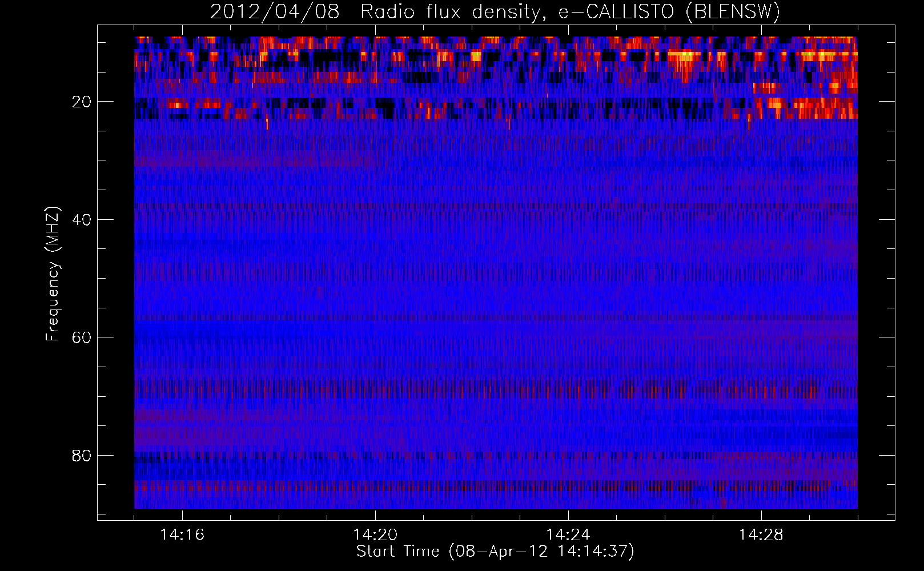Click the 'Start Time (08-Apr-12 14:14:37)' x-axis label
Viewport: 924px width, 571px height.
pyautogui.click(x=495, y=552)
